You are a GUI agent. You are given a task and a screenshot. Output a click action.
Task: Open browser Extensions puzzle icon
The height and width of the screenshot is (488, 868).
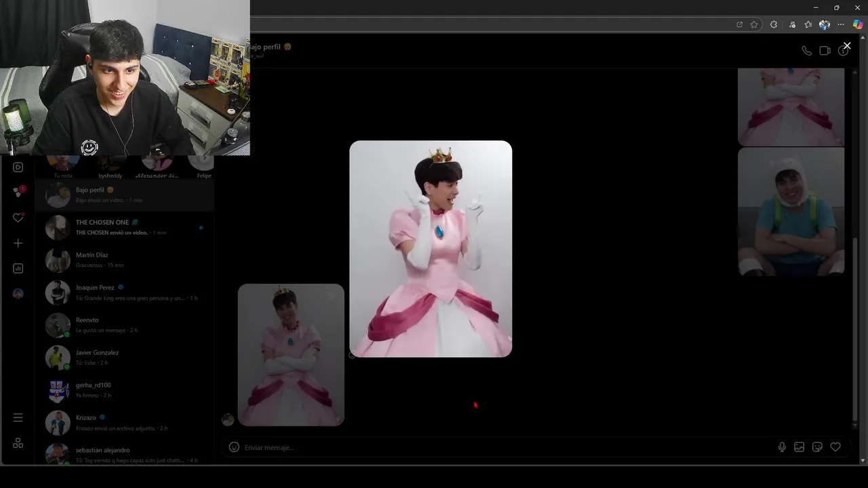tap(774, 24)
